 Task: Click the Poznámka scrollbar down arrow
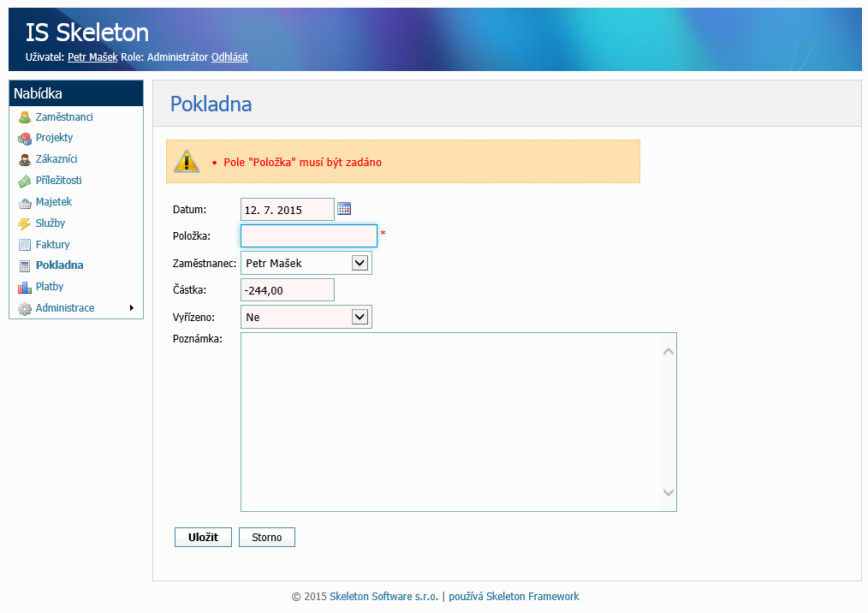pyautogui.click(x=669, y=492)
